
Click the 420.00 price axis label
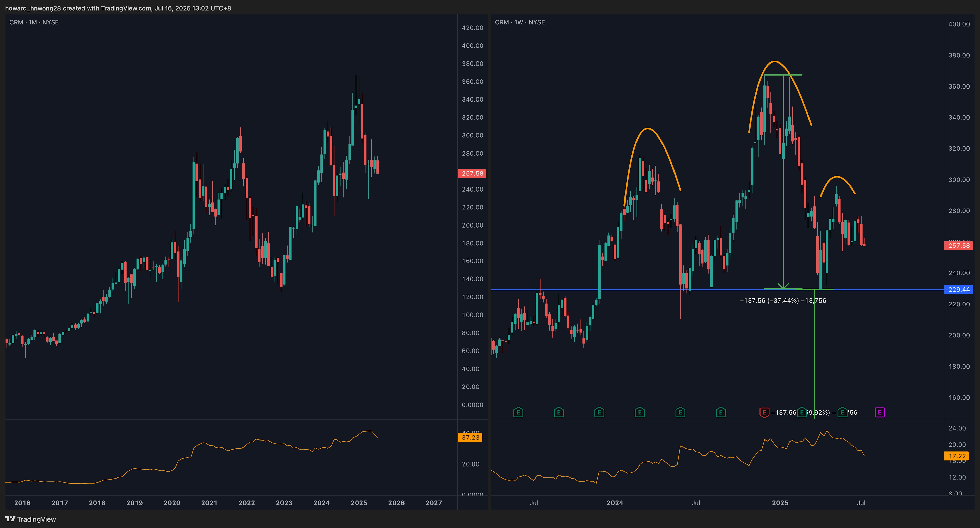[x=472, y=28]
